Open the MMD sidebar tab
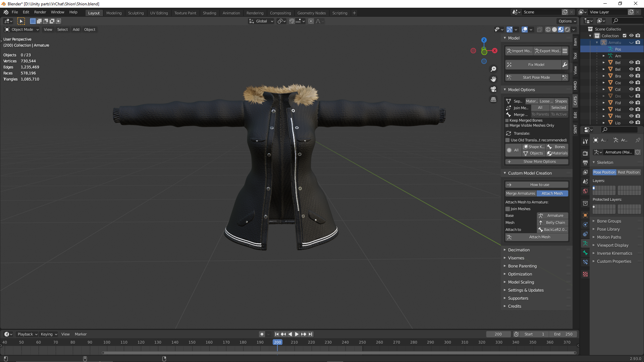 pos(575,85)
